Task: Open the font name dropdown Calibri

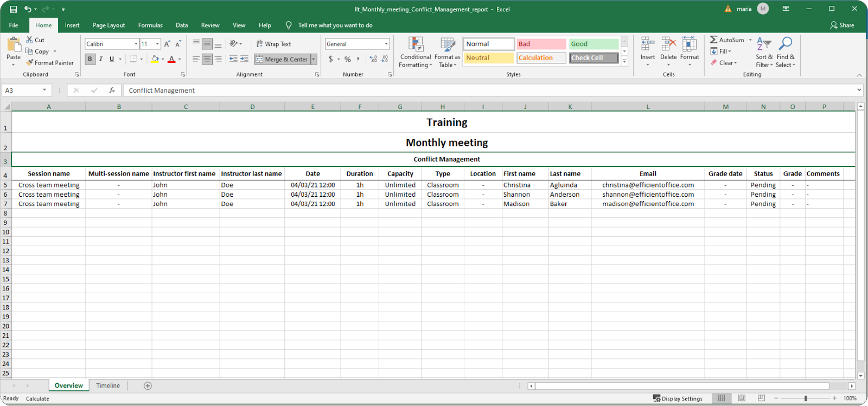Action: [136, 44]
